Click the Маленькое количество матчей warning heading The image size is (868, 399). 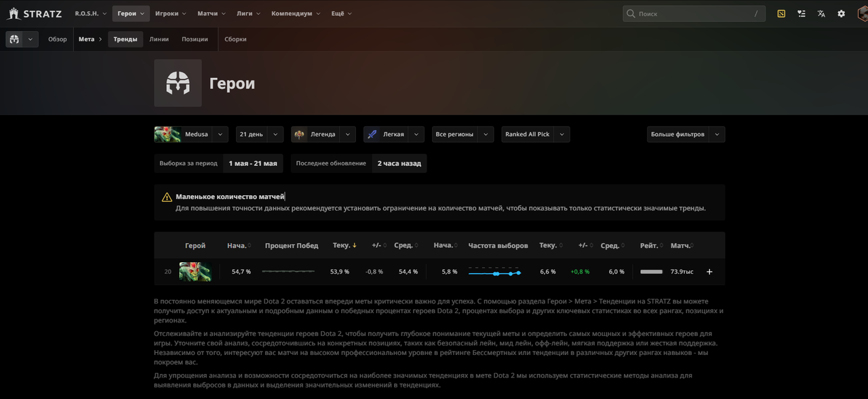[x=231, y=196]
